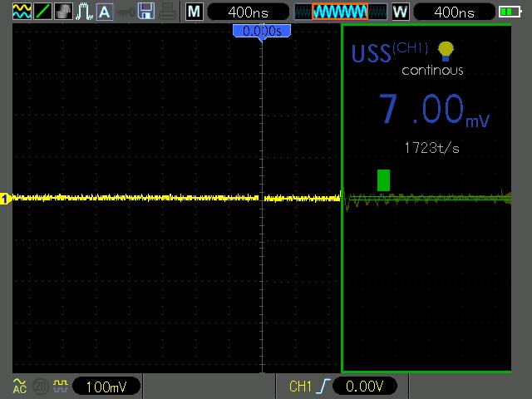The width and height of the screenshot is (532, 399).
Task: Select the white pulse waveform icon
Action: 84,11
